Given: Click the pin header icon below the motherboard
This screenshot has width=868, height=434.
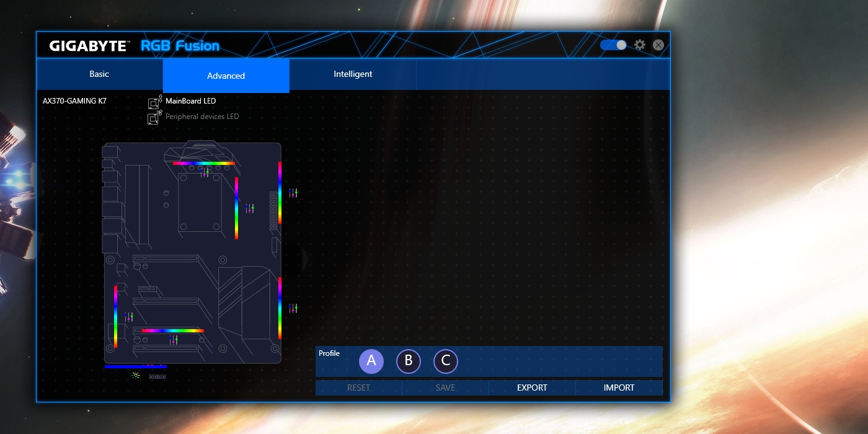Looking at the screenshot, I should [158, 376].
